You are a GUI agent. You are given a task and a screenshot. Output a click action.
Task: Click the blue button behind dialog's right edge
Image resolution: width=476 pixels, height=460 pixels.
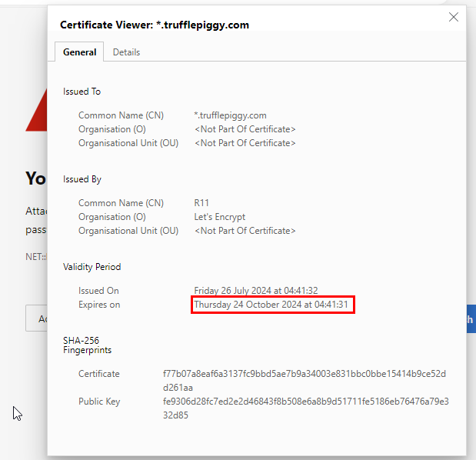pyautogui.click(x=471, y=318)
